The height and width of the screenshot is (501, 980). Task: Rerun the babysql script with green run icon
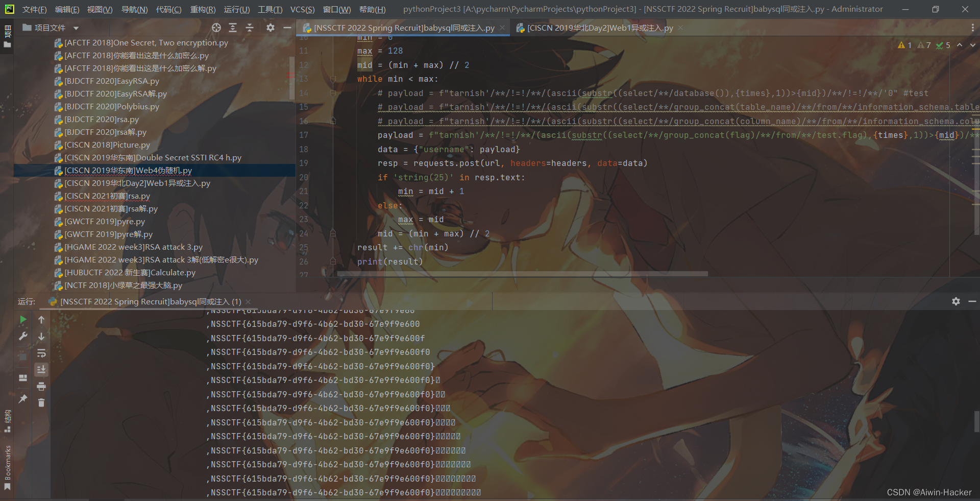point(22,319)
